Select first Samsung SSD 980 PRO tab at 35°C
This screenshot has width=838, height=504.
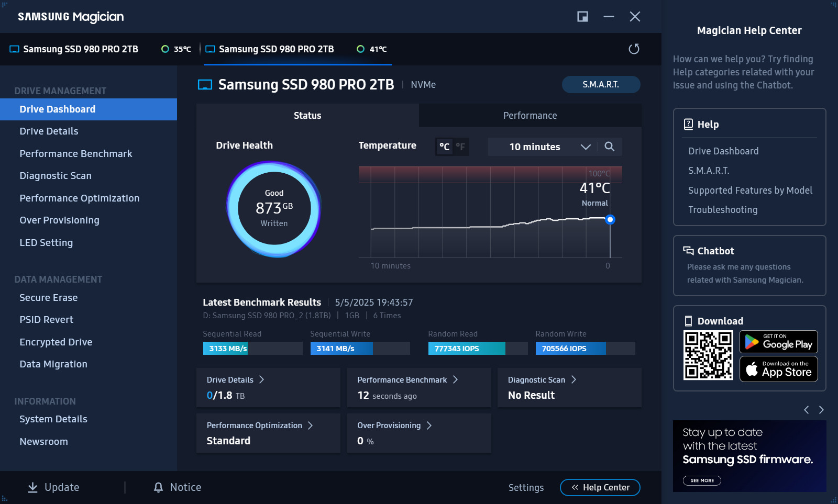[x=100, y=49]
